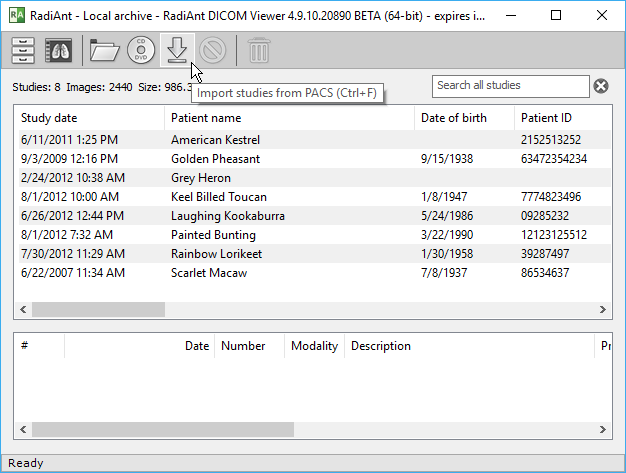Click birth date 5/24/1986
The width and height of the screenshot is (626, 473).
click(447, 216)
